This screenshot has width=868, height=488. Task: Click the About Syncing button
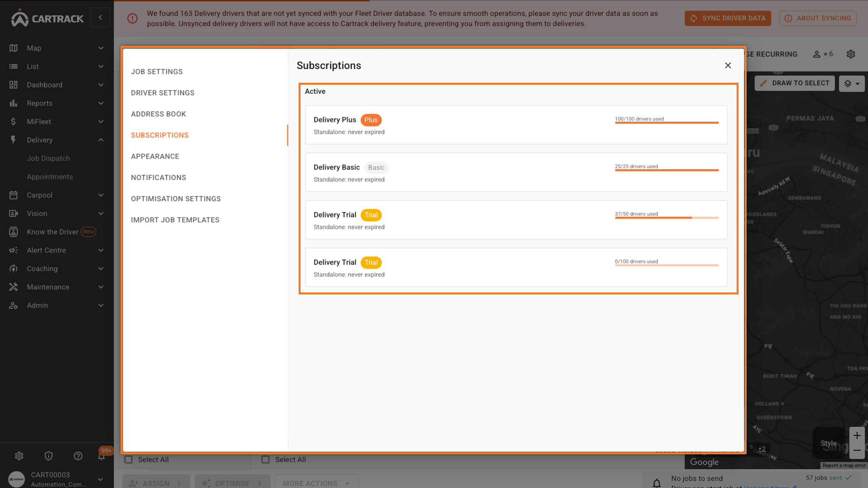coord(818,18)
